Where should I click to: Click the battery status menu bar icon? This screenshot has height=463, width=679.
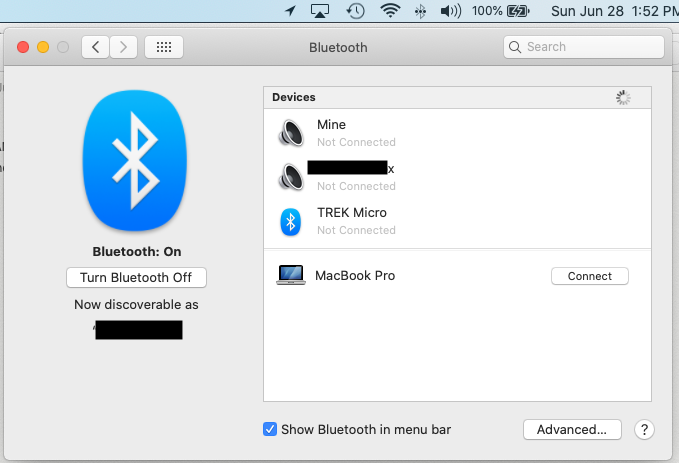click(518, 10)
